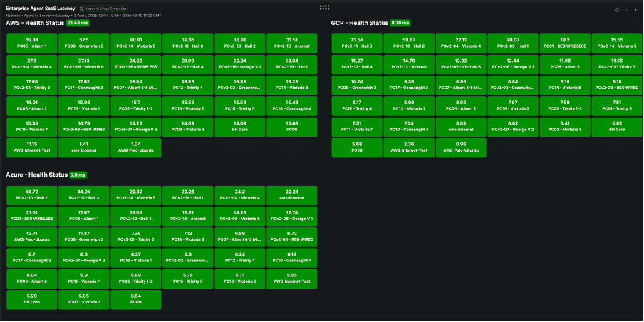Open Azure card PCv2-11 - Hall 3 (44.94)
Image resolution: width=644 pixels, height=322 pixels.
[84, 195]
